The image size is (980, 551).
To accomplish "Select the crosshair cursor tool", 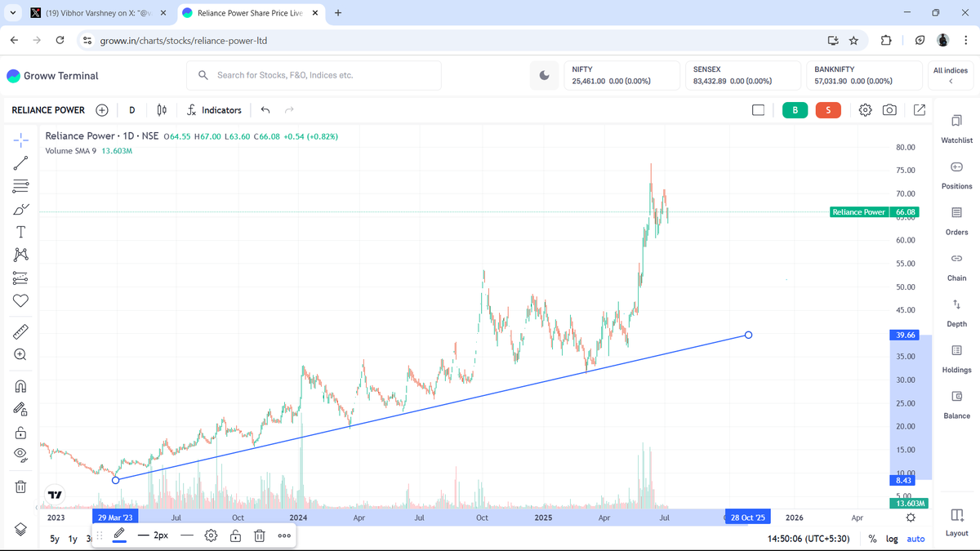I will [21, 140].
